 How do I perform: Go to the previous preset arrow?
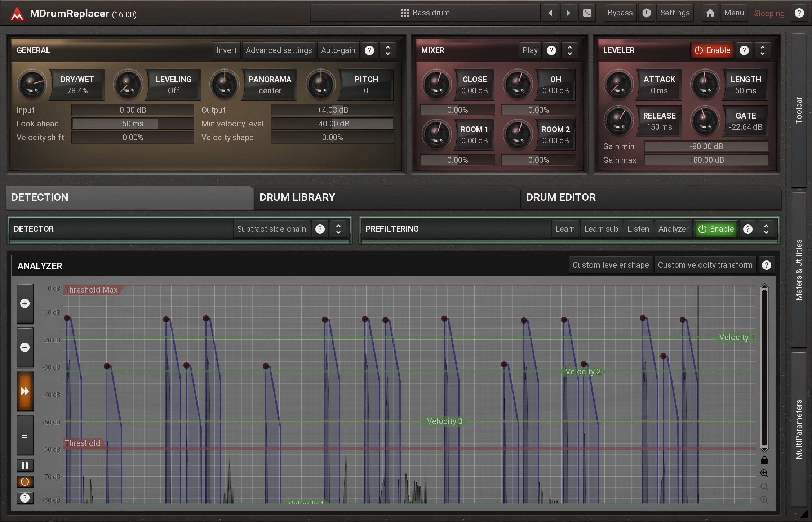click(550, 13)
